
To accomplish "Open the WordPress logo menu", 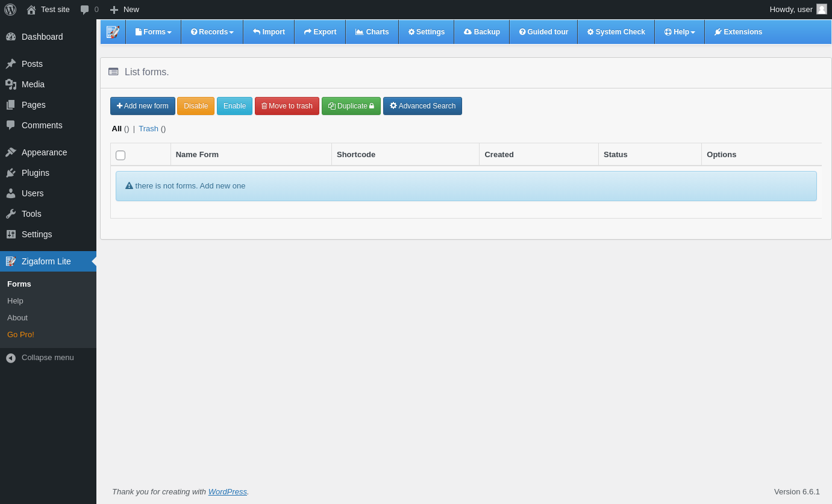I will 10,9.
